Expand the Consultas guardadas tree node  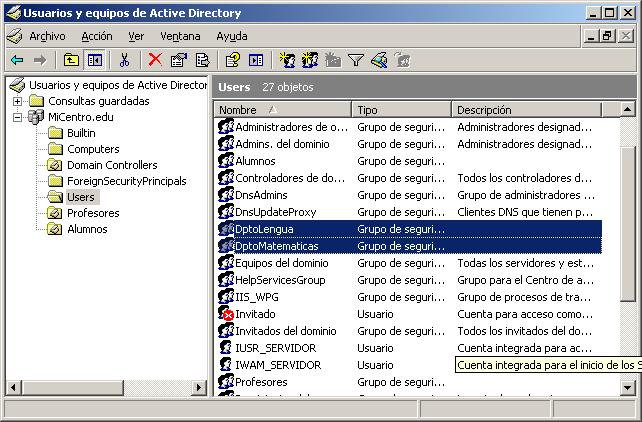click(18, 101)
